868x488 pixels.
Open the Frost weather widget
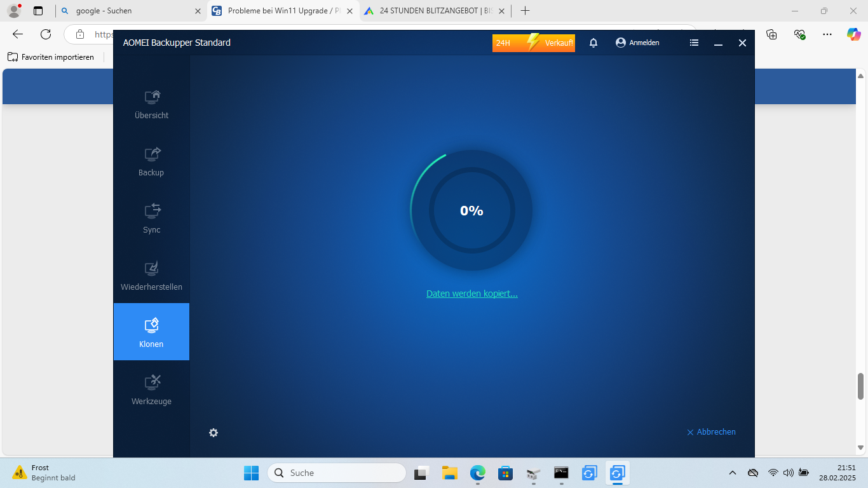tap(43, 473)
